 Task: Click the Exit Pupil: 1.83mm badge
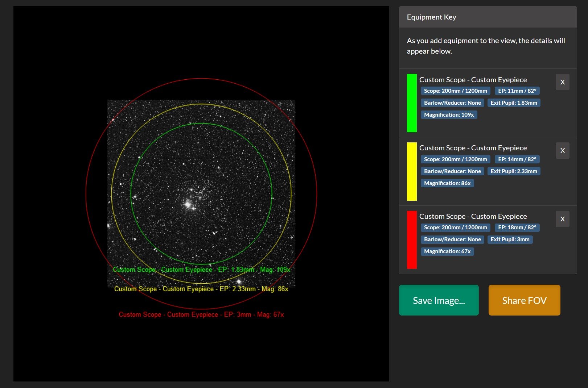click(514, 103)
